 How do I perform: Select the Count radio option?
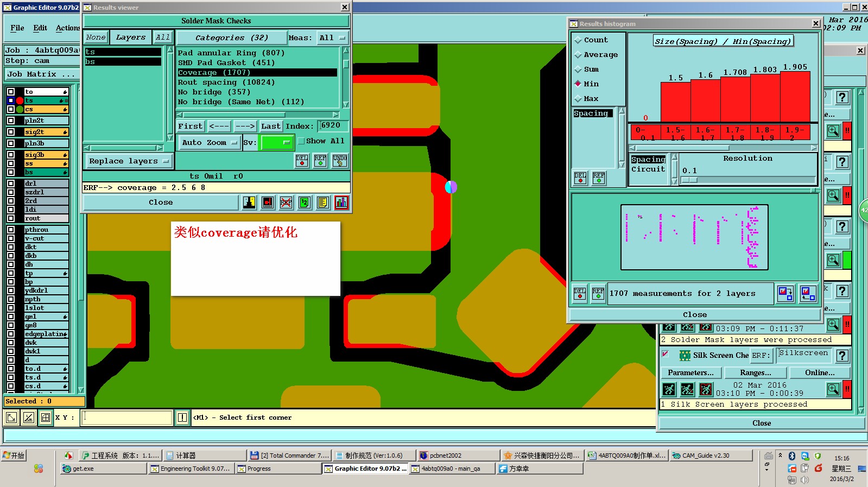point(579,40)
